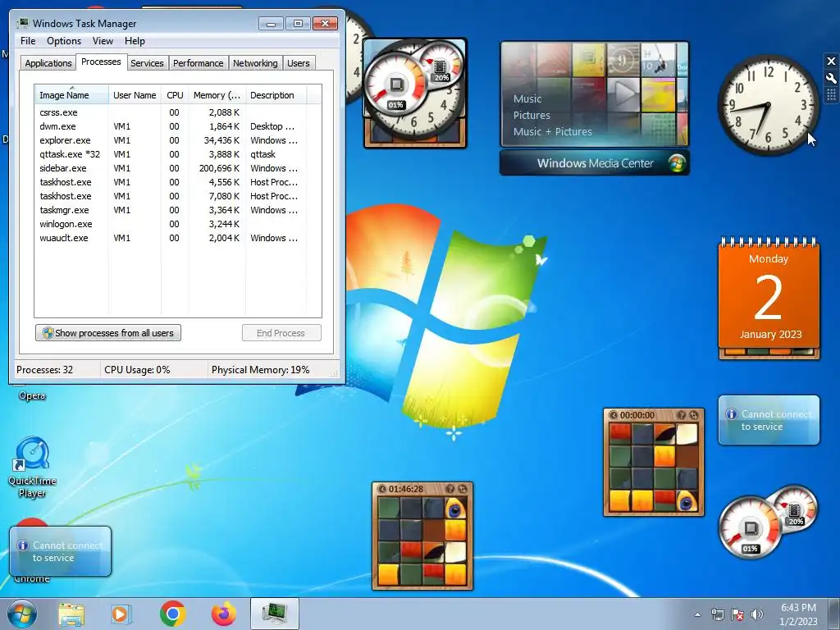The image size is (840, 630).
Task: Sort by CPU column header
Action: (x=175, y=95)
